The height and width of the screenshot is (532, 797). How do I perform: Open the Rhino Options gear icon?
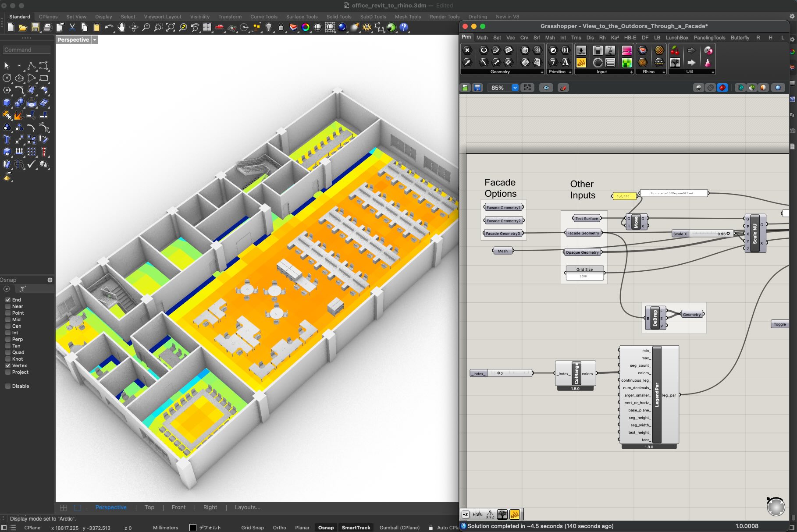click(x=367, y=27)
